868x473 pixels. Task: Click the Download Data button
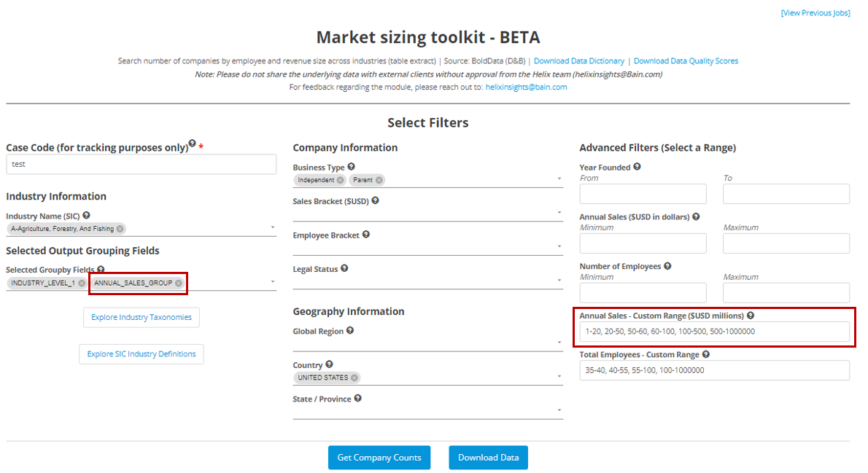pyautogui.click(x=488, y=458)
